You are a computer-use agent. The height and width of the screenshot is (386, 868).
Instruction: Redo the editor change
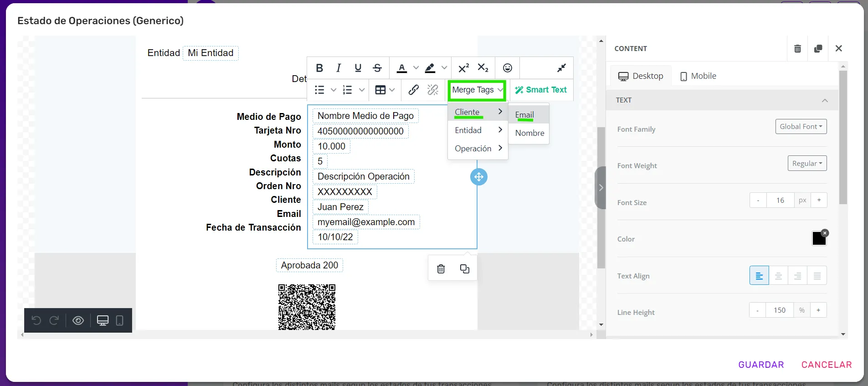(54, 320)
